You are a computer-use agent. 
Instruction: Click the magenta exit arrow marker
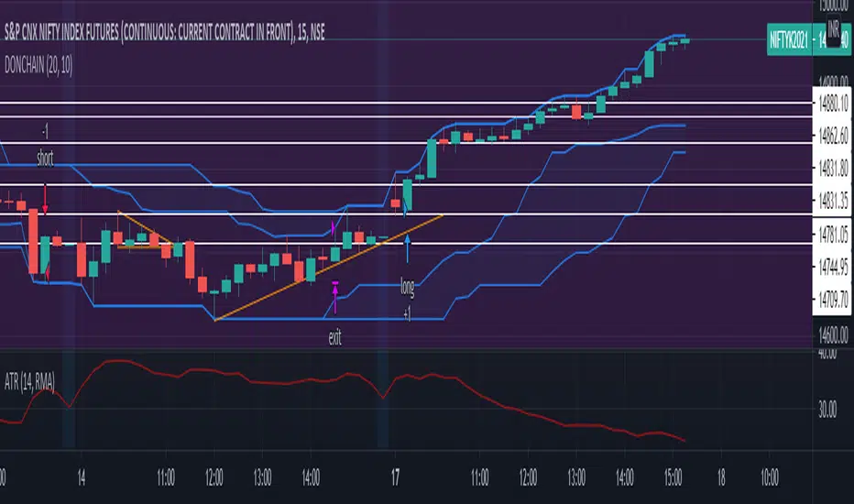335,298
